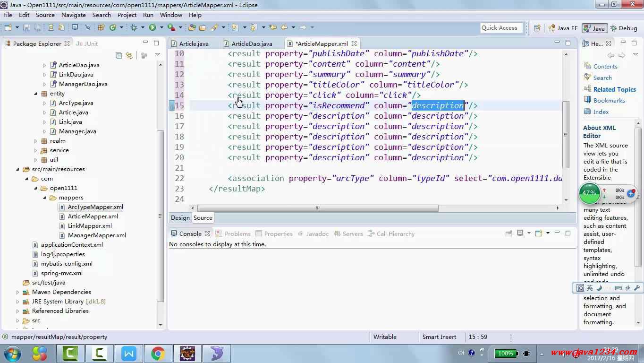Screen dimensions: 644x363
Task: Click the Save toolbar icon
Action: pyautogui.click(x=26, y=28)
